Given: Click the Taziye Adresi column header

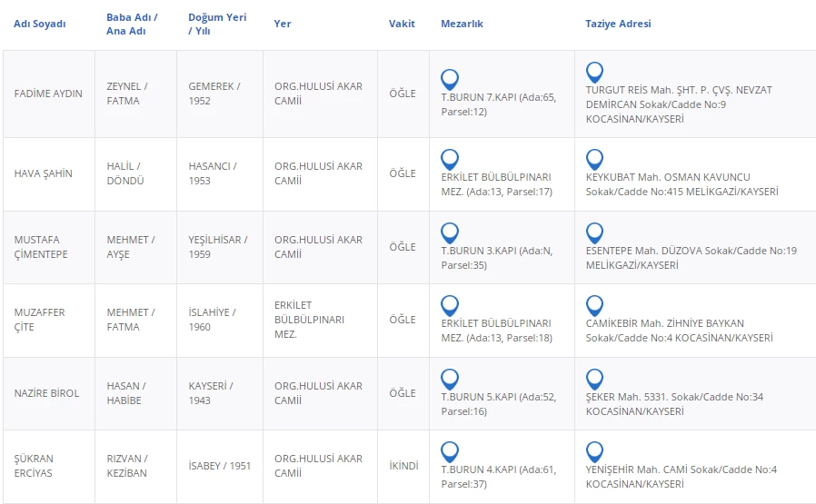Looking at the screenshot, I should tap(618, 25).
